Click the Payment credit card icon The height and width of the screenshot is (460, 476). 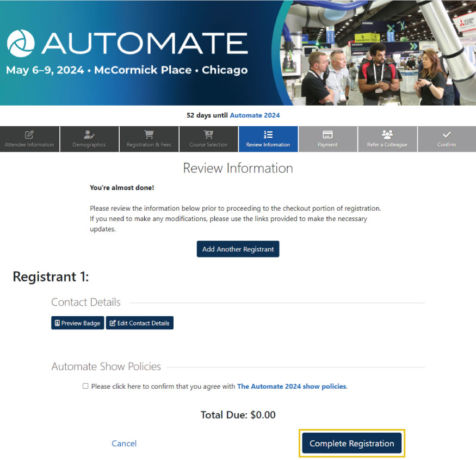(327, 134)
